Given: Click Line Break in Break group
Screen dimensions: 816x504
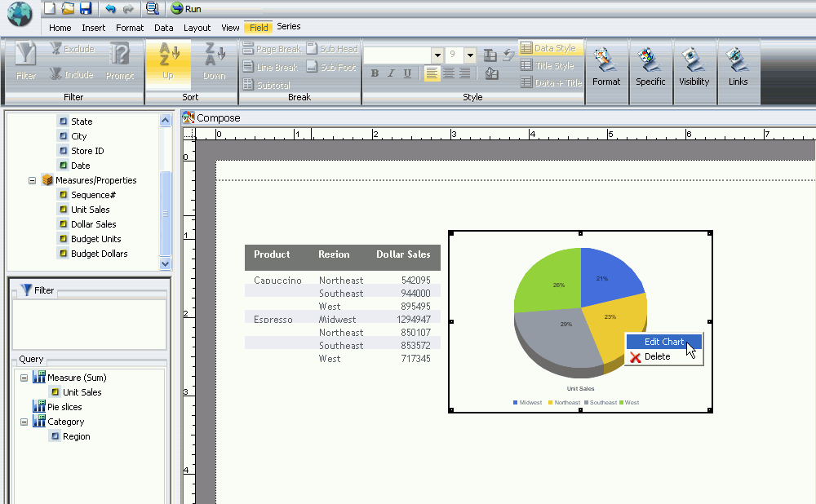Looking at the screenshot, I should (x=270, y=67).
